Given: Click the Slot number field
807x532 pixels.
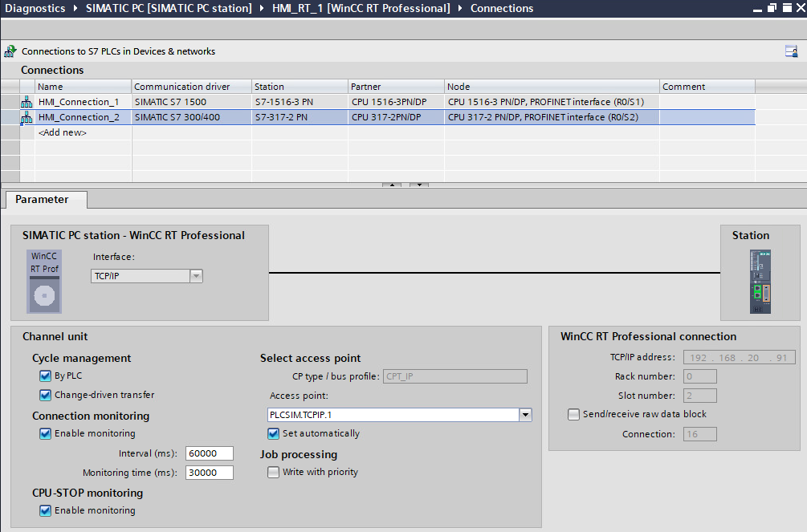Looking at the screenshot, I should point(700,395).
